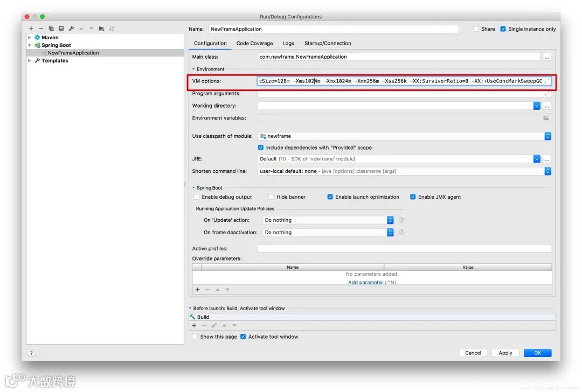Image resolution: width=582 pixels, height=392 pixels.
Task: Collapse the Environment section
Action: click(193, 69)
